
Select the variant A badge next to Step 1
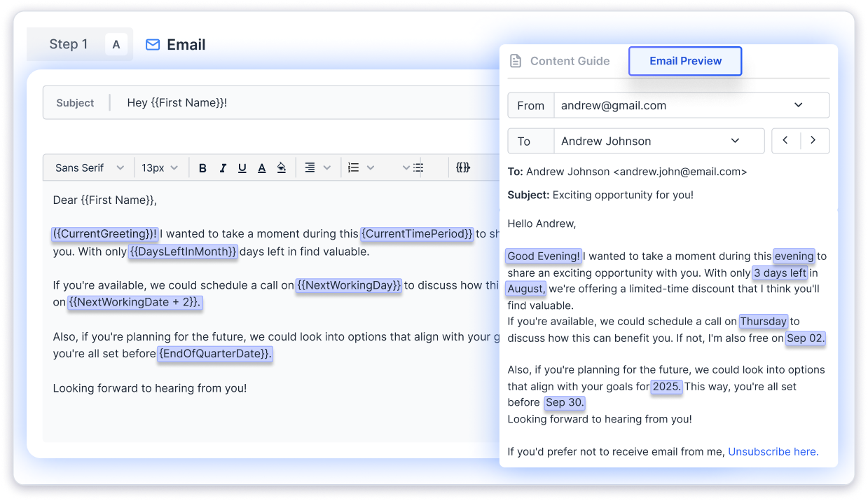click(x=116, y=45)
